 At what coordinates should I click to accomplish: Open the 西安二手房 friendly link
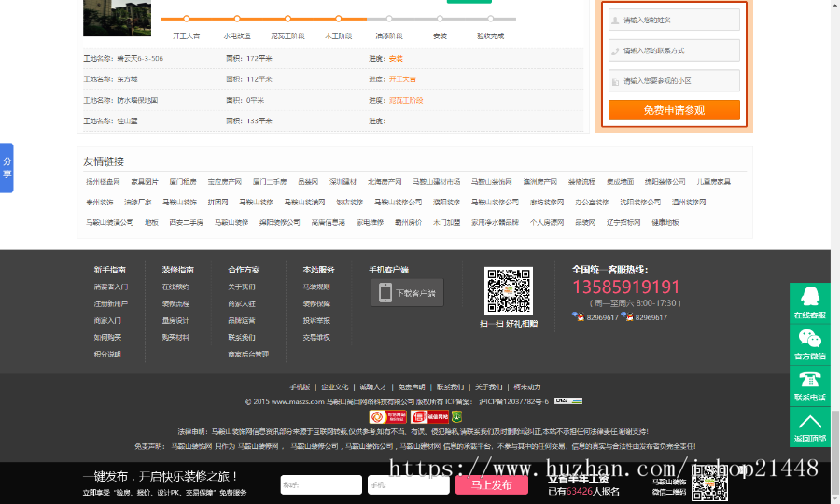click(x=186, y=222)
